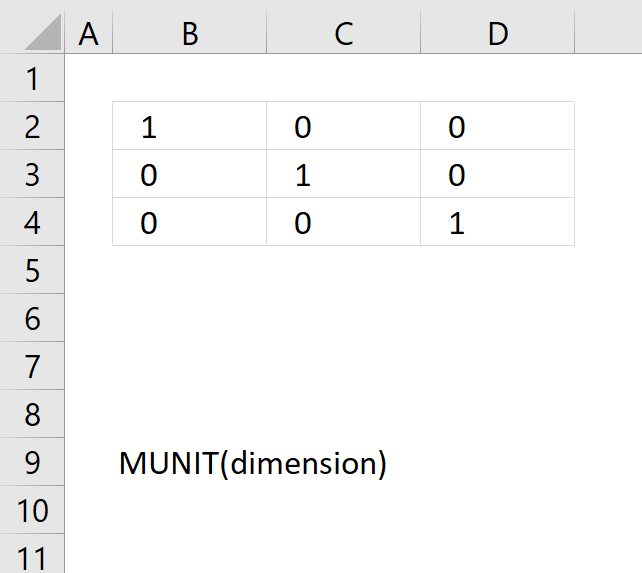Click cell B3 containing 0

[x=190, y=174]
